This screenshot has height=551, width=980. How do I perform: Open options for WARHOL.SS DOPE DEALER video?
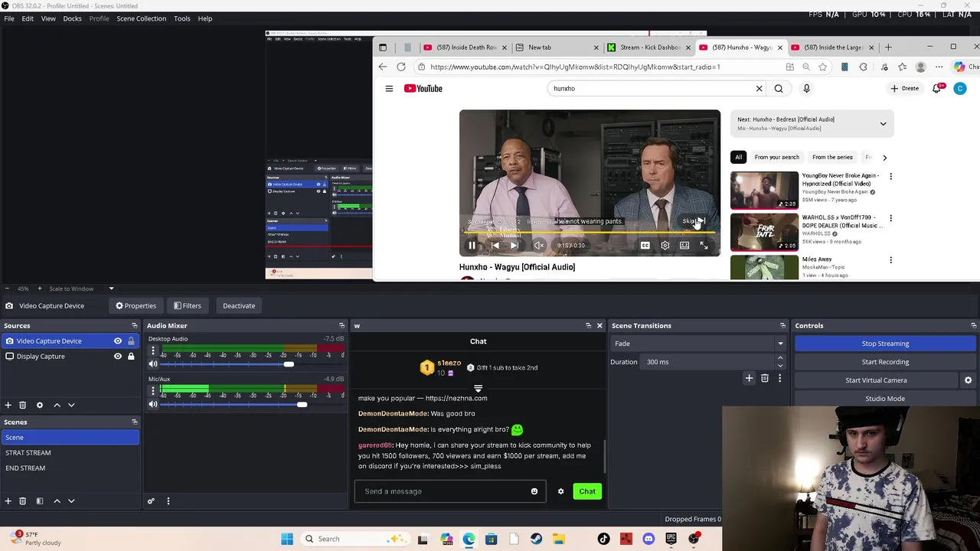[x=890, y=218]
